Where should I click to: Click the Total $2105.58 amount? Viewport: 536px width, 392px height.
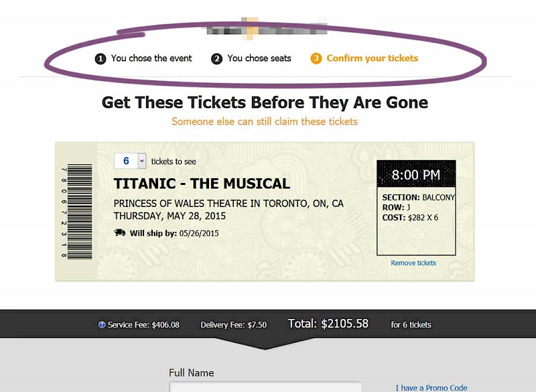click(x=328, y=324)
